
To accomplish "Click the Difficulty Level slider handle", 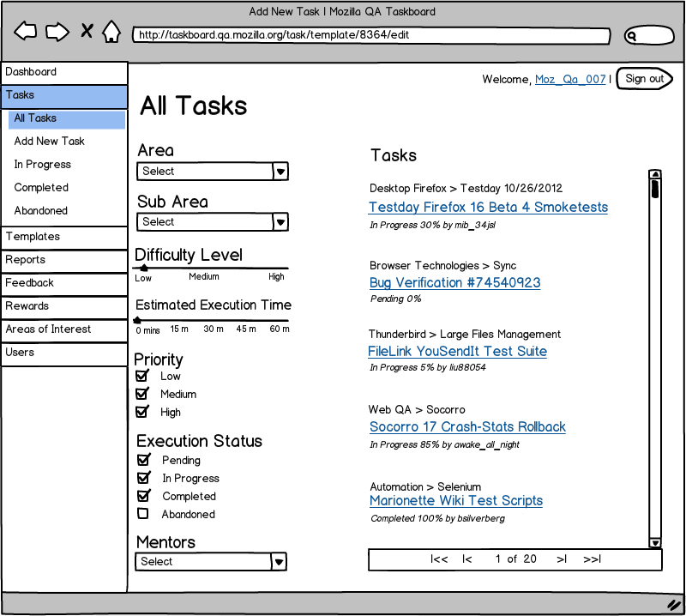I will click(x=143, y=268).
